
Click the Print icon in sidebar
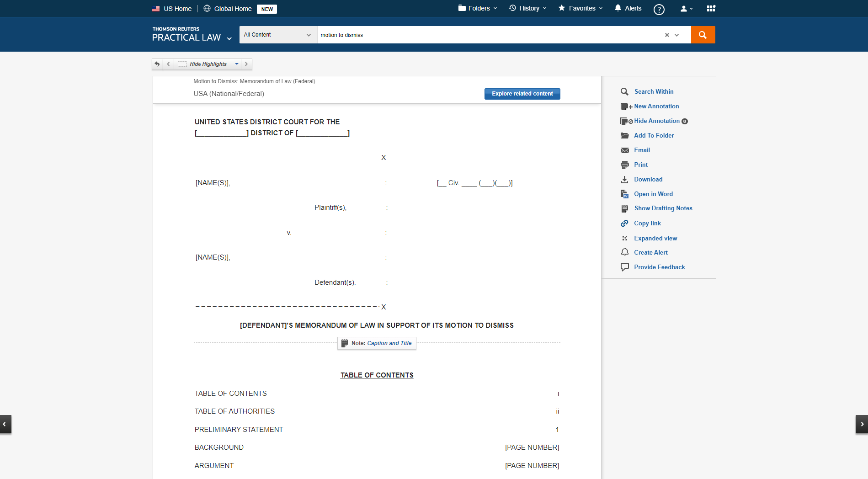pos(625,165)
